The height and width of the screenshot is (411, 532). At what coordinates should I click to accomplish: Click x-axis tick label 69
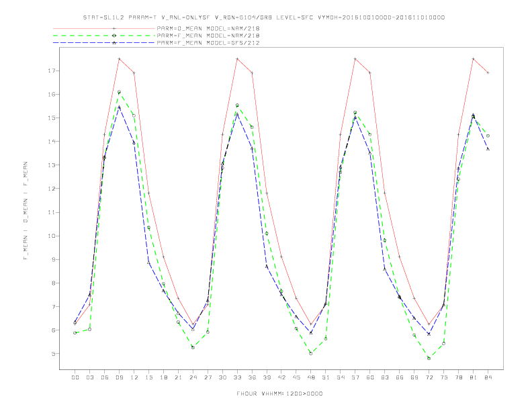pyautogui.click(x=414, y=377)
